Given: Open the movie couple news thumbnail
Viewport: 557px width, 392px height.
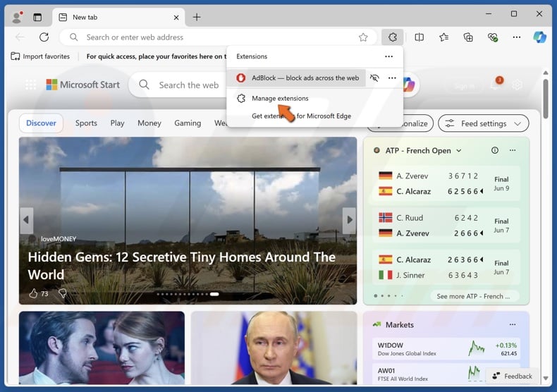Looking at the screenshot, I should coord(102,348).
